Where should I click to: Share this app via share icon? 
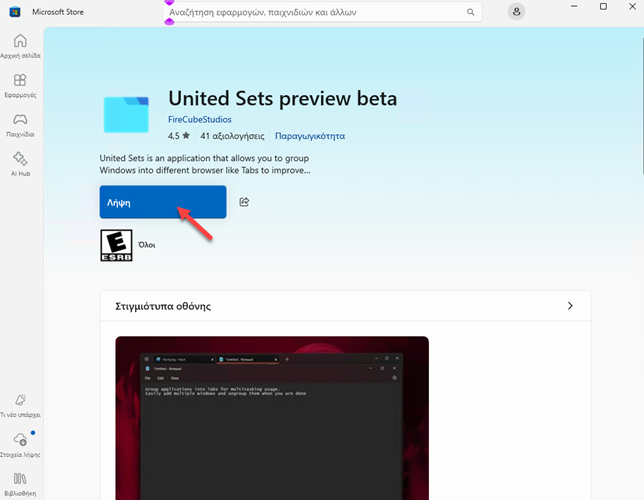[x=244, y=202]
